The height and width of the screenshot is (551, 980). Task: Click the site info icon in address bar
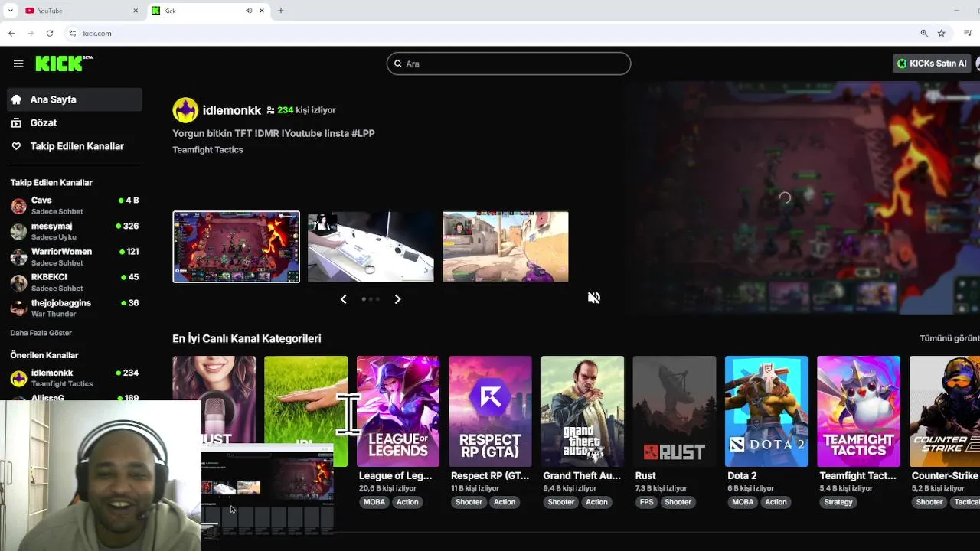(x=73, y=33)
